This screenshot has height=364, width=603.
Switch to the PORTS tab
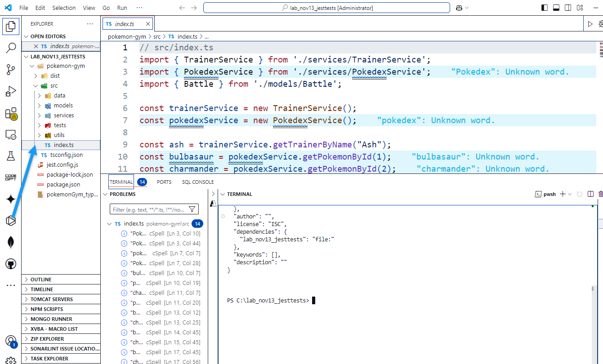(x=164, y=182)
